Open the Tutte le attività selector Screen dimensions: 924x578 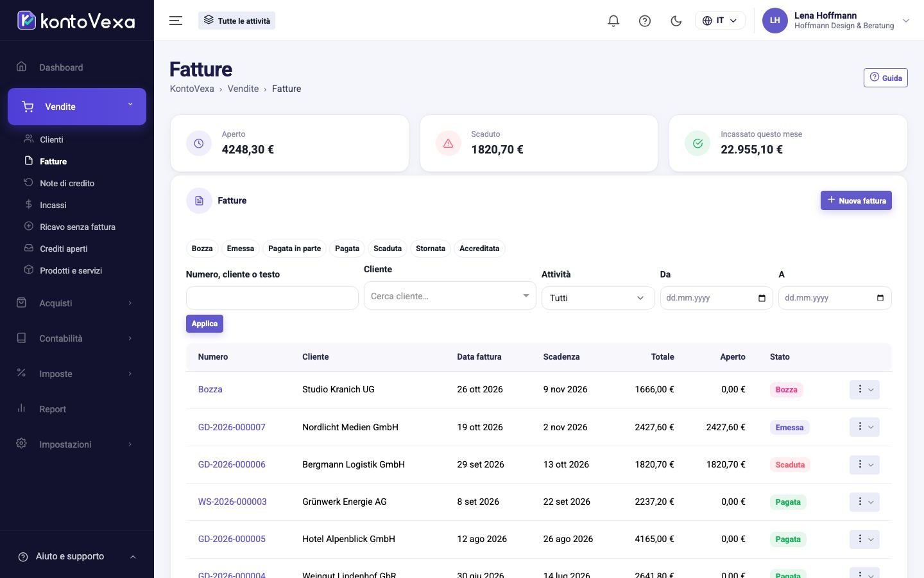click(237, 21)
